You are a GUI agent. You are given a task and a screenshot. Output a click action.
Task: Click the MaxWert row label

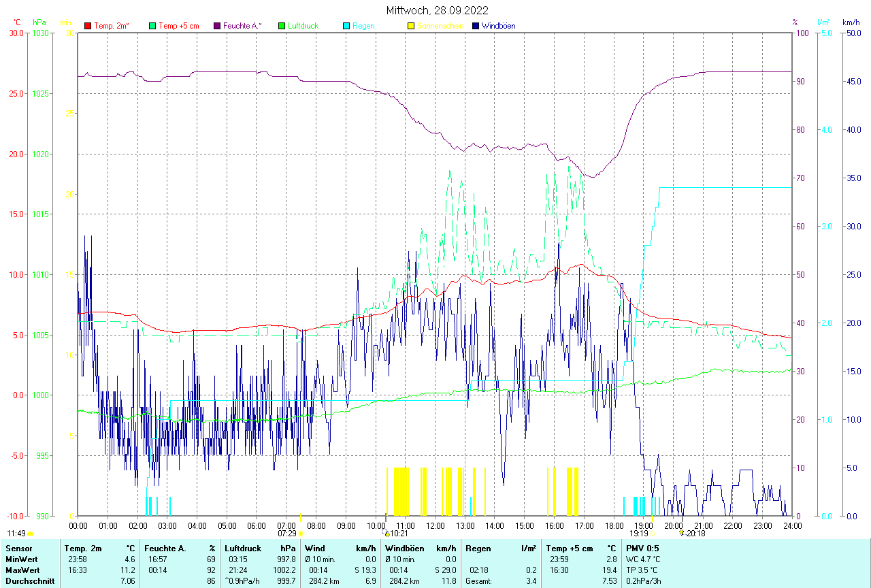(x=22, y=570)
